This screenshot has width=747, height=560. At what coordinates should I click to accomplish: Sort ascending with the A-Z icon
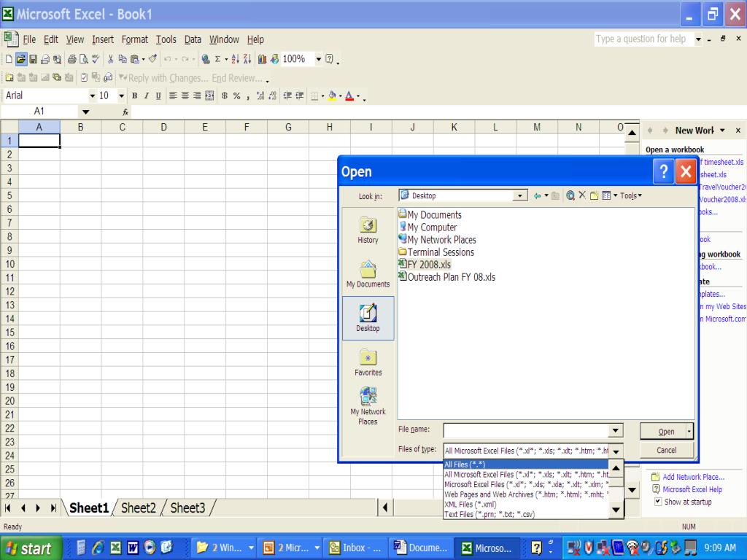(236, 59)
